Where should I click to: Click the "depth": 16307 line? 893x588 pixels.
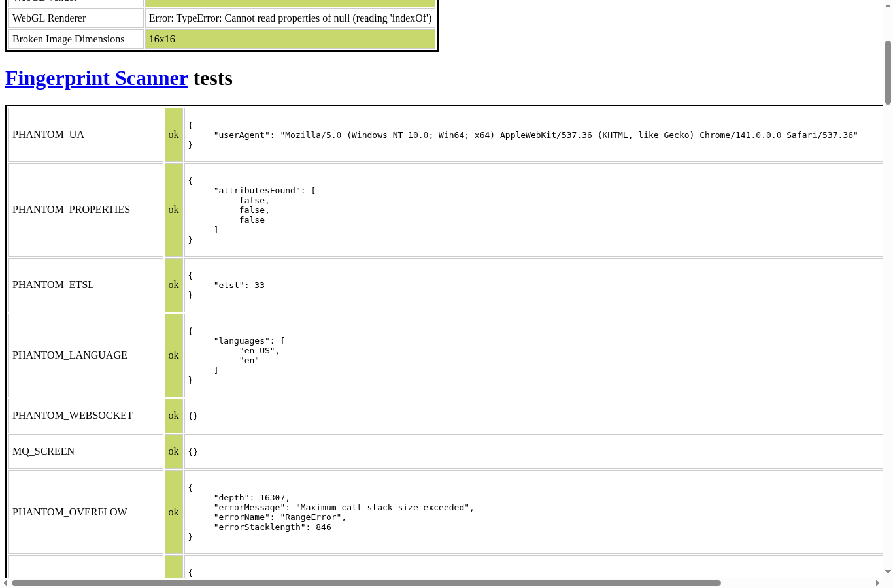click(x=252, y=498)
